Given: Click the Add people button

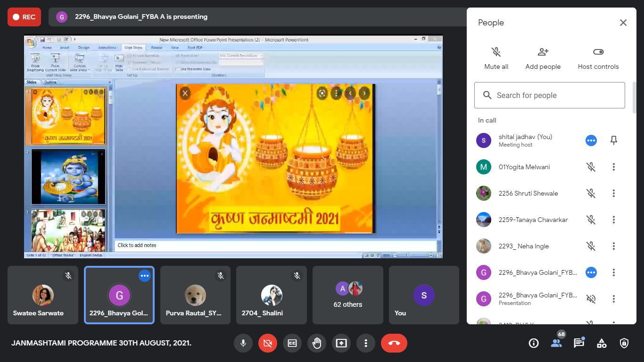Looking at the screenshot, I should pyautogui.click(x=543, y=58).
